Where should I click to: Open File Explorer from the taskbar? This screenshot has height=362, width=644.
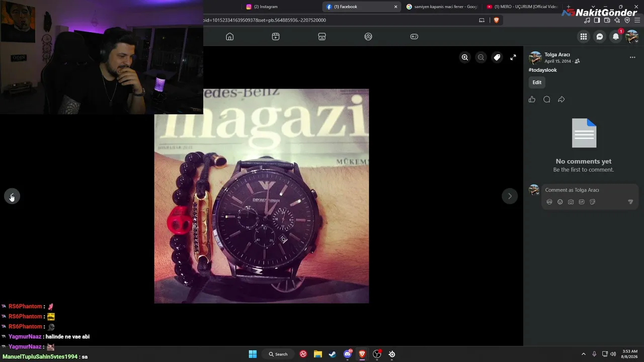click(x=318, y=354)
